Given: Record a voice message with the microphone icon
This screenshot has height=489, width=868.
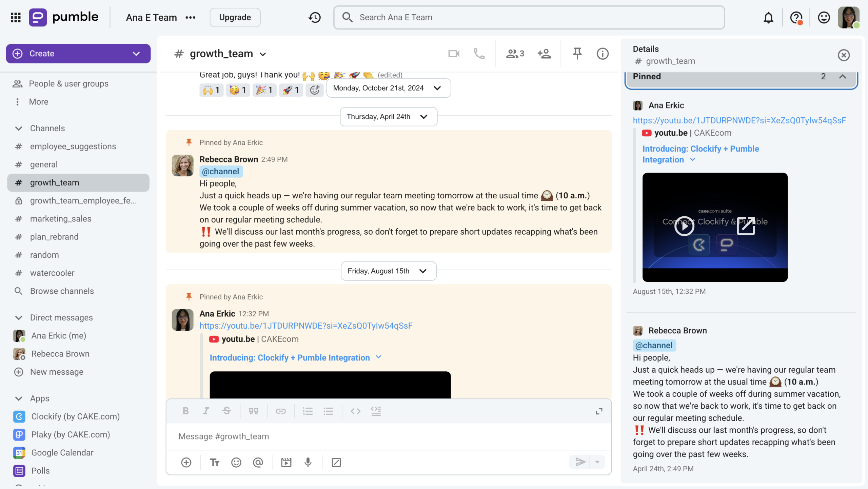Looking at the screenshot, I should (308, 462).
